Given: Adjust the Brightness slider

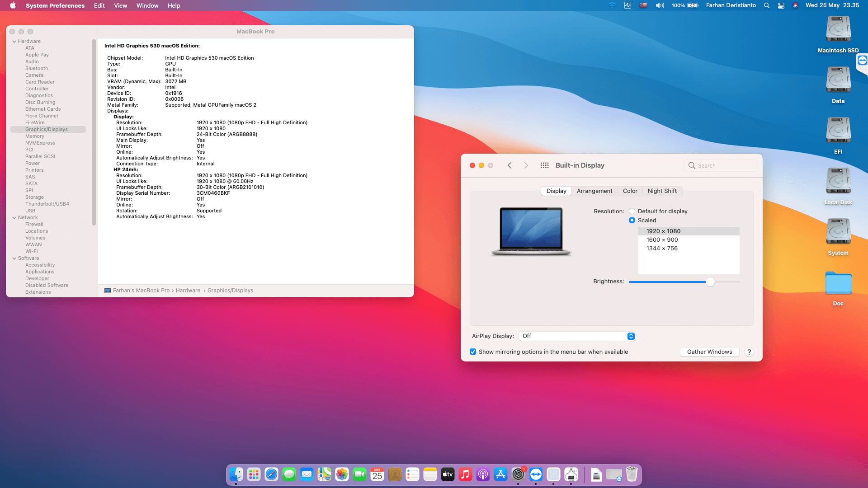Looking at the screenshot, I should [710, 282].
